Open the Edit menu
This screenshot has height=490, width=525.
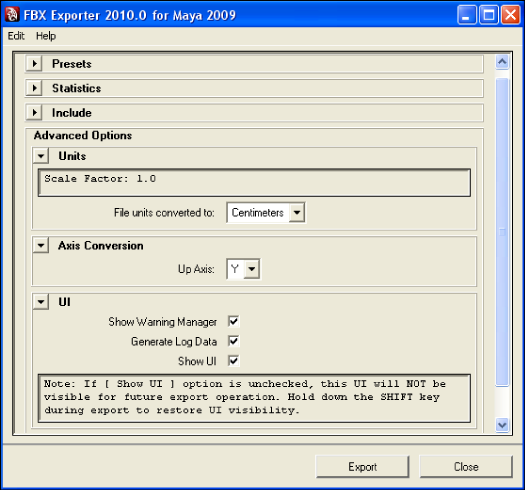click(x=16, y=36)
